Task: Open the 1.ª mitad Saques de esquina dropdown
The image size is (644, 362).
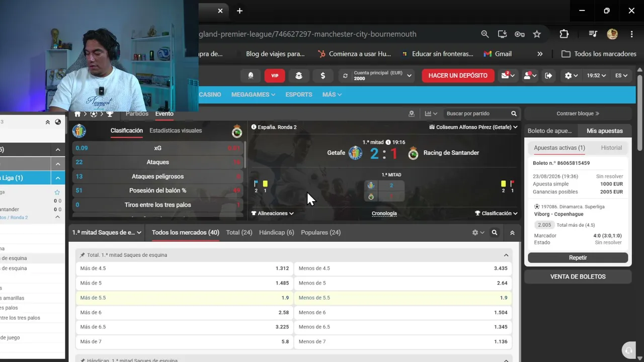Action: pyautogui.click(x=107, y=233)
